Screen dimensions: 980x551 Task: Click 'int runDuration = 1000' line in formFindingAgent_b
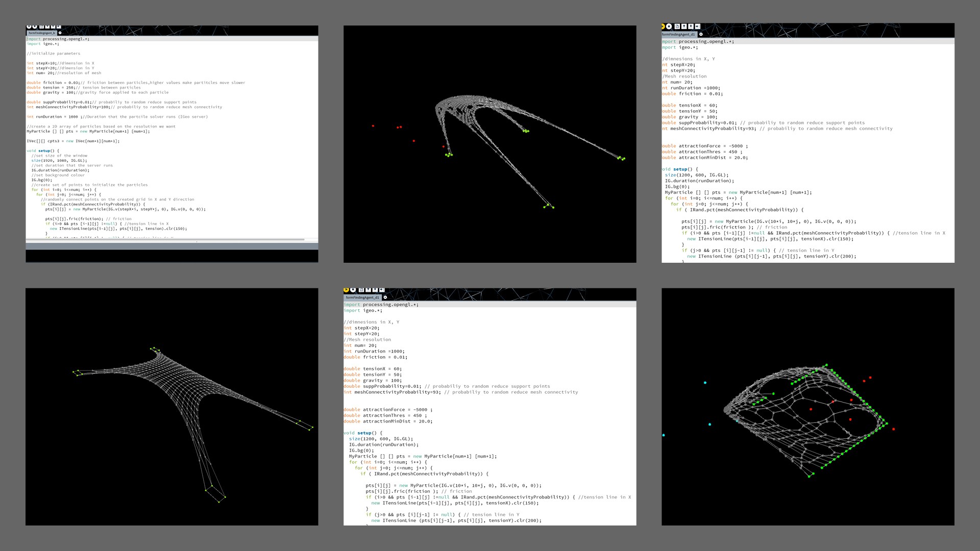tap(117, 117)
